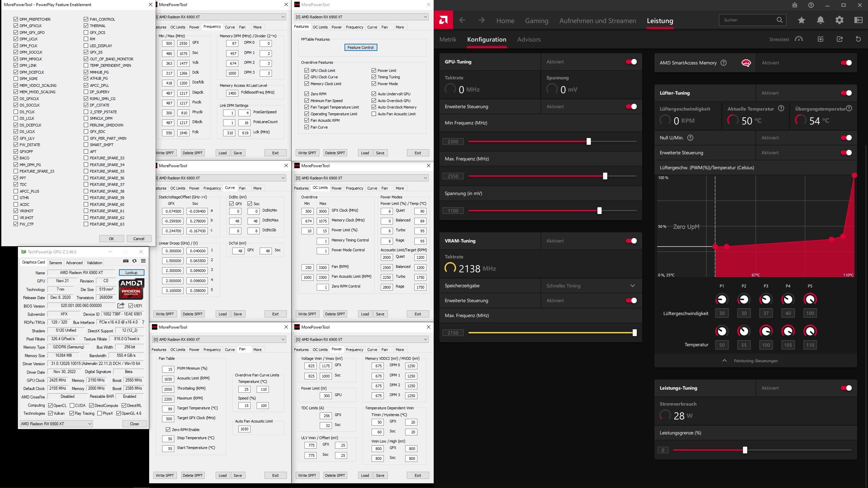
Task: Click the Leistungsgrenze slider handle
Action: 745,450
